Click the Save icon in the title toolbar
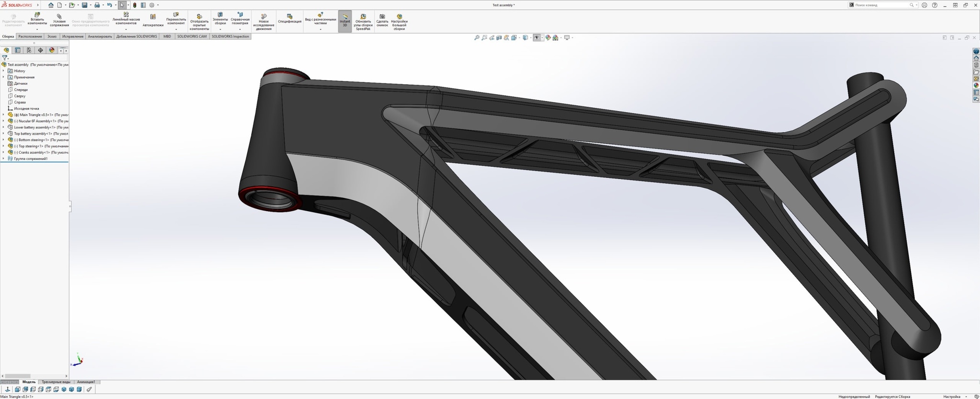Screen dimensions: 980x399 coord(85,5)
